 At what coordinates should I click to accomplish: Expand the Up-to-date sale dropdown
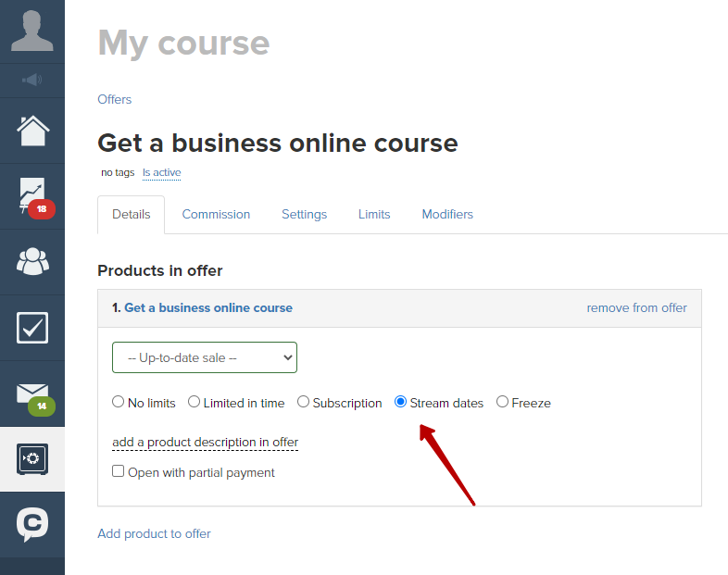[205, 357]
